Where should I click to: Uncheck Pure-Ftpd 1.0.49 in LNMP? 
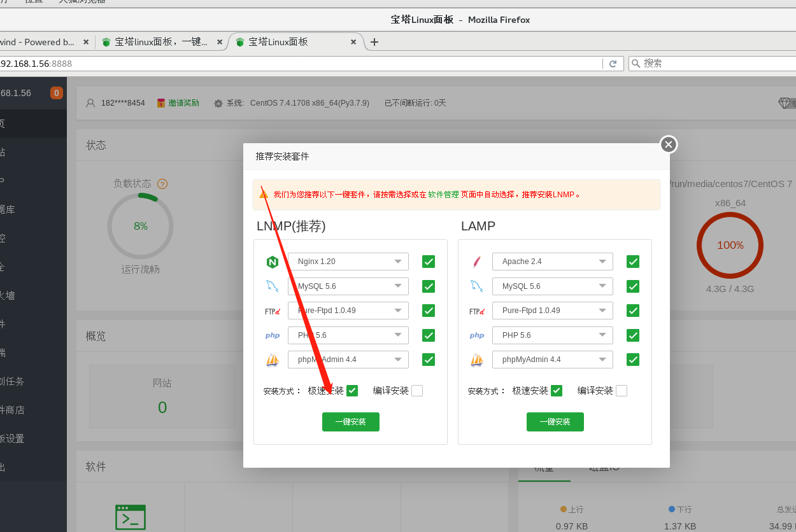[x=429, y=311]
